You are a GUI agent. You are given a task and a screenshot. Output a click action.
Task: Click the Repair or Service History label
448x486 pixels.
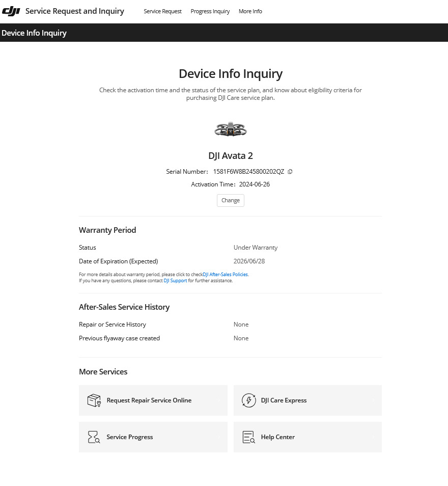(x=113, y=324)
